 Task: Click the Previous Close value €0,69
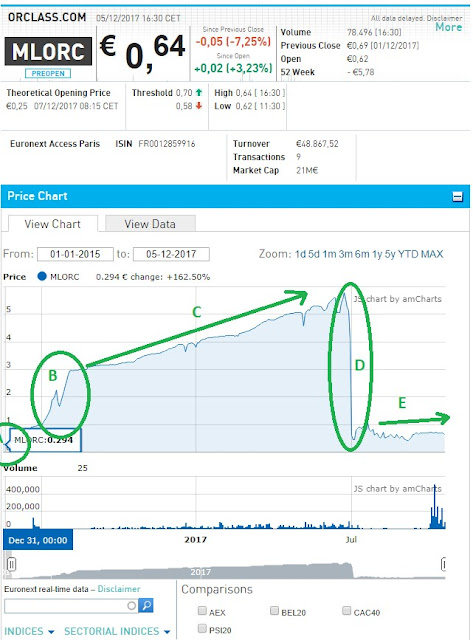(x=358, y=45)
